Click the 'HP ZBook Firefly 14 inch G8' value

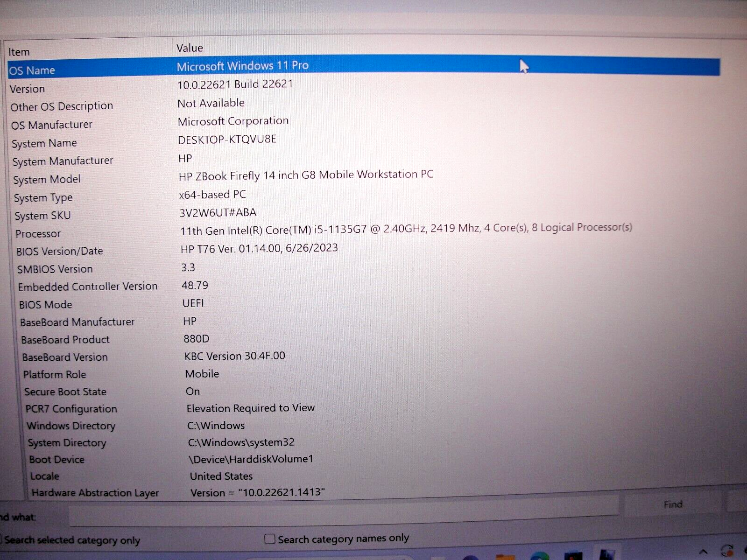click(x=306, y=175)
